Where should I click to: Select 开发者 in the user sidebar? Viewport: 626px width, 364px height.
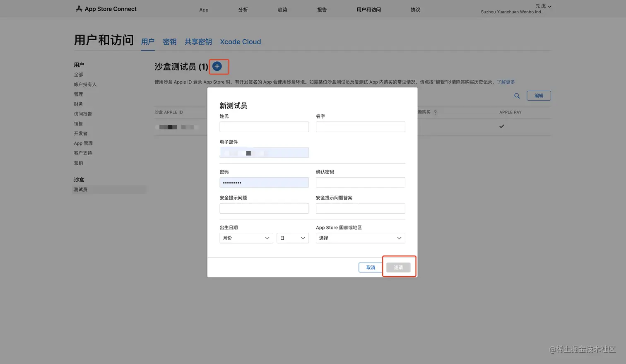click(x=81, y=133)
